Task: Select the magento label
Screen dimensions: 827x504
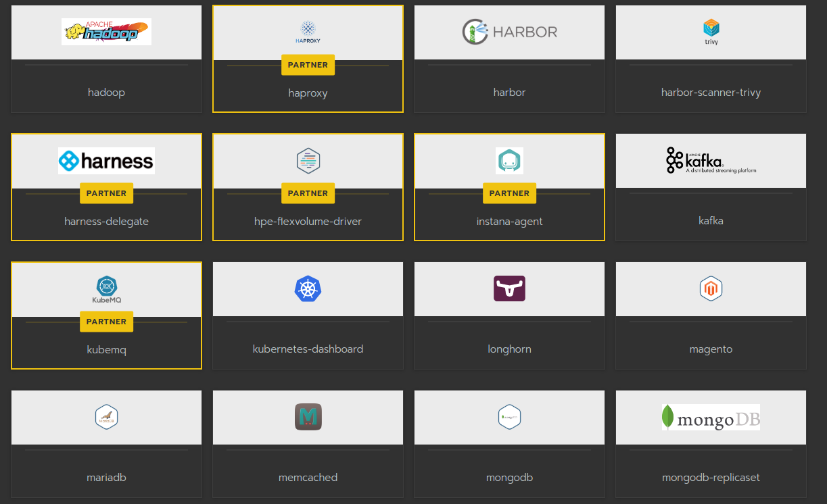Action: (x=711, y=349)
